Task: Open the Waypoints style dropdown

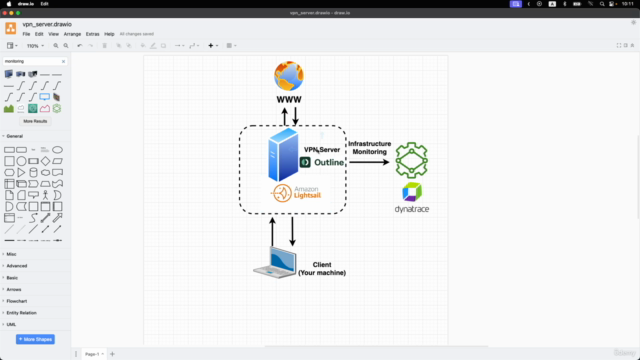Action: point(194,46)
